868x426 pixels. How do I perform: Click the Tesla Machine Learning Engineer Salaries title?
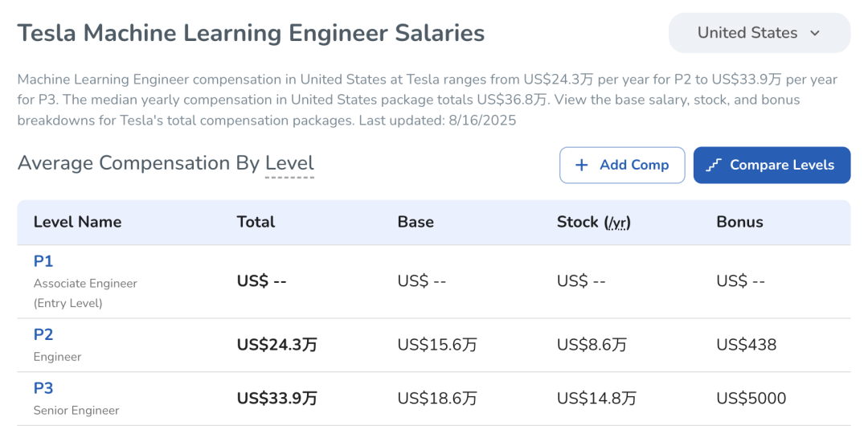[x=251, y=33]
